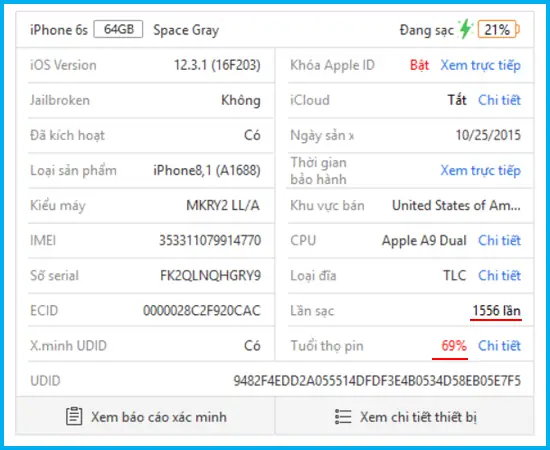
Task: Select iOS version value 12.3.1 (16F203)
Action: click(217, 65)
